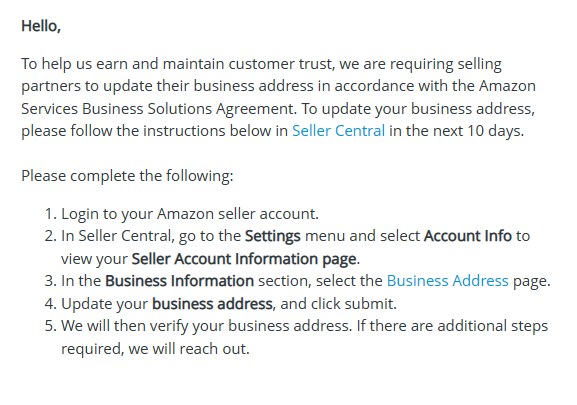577x405 pixels.
Task: Click list number '3.' marker
Action: click(x=51, y=281)
